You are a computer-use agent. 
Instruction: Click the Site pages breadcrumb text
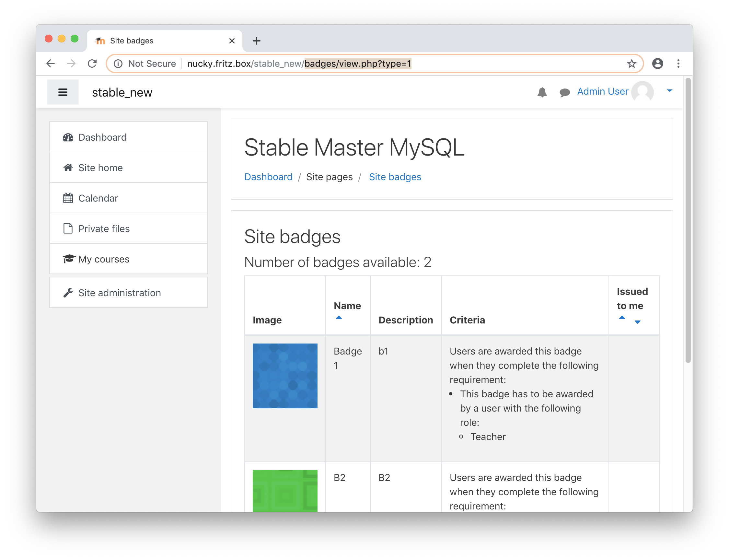[329, 177]
